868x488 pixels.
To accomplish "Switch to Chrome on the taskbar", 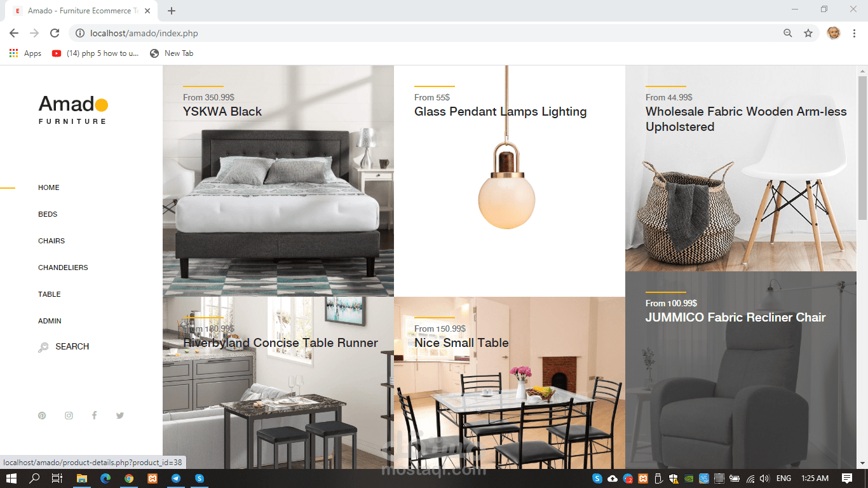I will [129, 478].
